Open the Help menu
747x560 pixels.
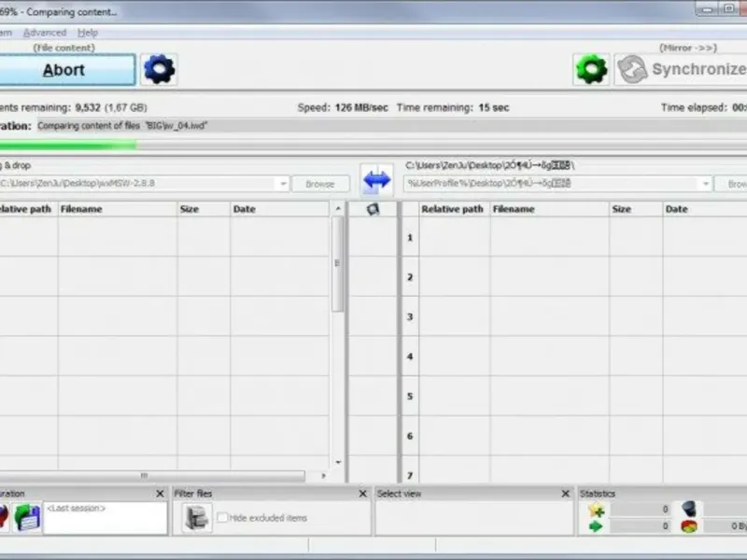(x=88, y=33)
